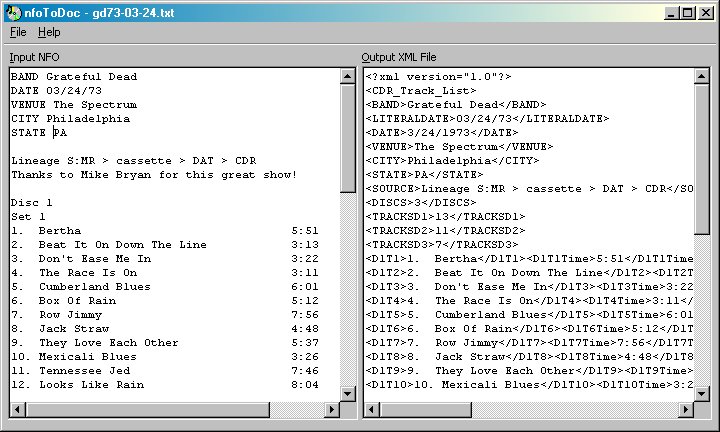Click the <DISCS>3 output line

(x=421, y=203)
